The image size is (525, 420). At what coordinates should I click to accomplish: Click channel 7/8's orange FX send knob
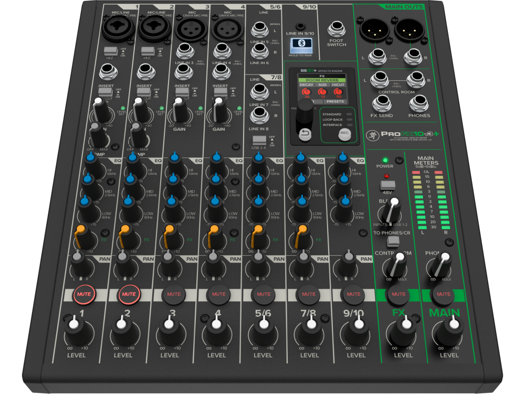click(x=302, y=237)
